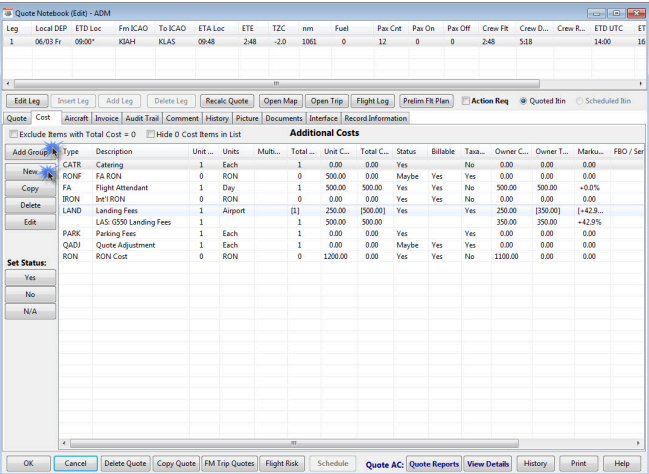Set status to No

click(30, 294)
